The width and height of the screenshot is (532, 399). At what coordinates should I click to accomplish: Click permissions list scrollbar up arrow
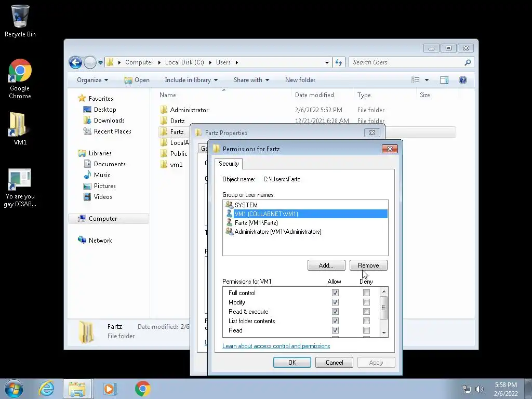[384, 291]
